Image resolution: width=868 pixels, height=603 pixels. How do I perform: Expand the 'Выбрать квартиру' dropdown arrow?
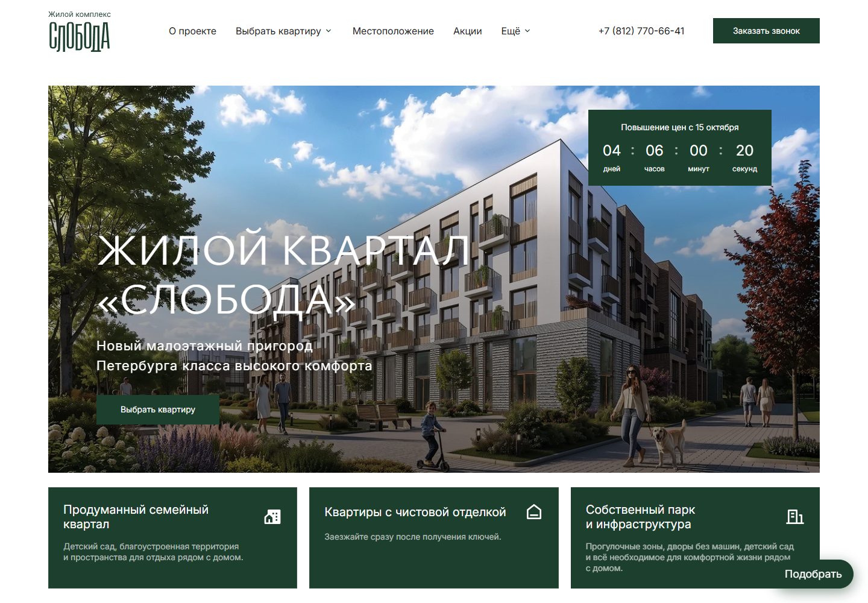pyautogui.click(x=329, y=31)
